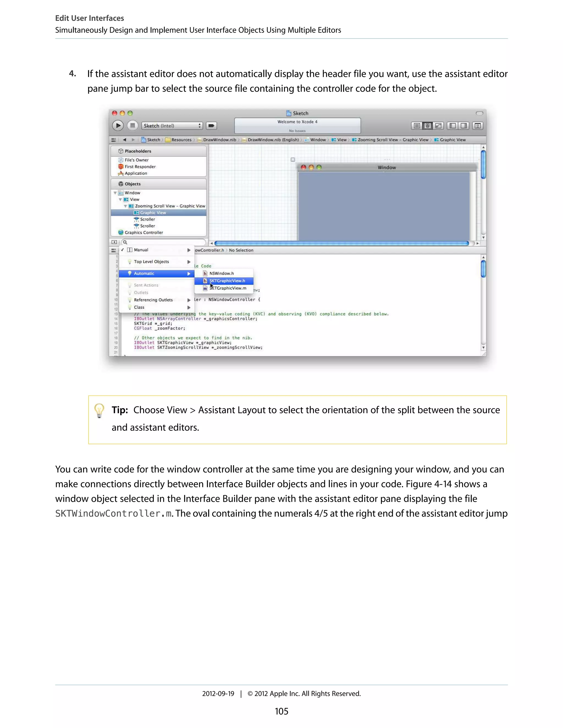This screenshot has width=563, height=728.
Task: Click the Stop button in Xcode toolbar
Action: [x=133, y=126]
